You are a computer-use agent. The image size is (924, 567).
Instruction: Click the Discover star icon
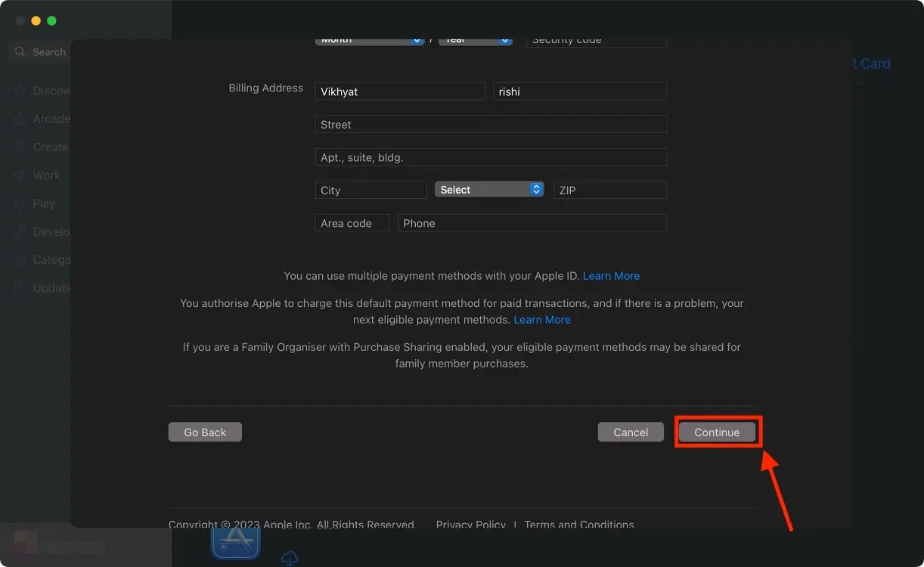pyautogui.click(x=20, y=91)
